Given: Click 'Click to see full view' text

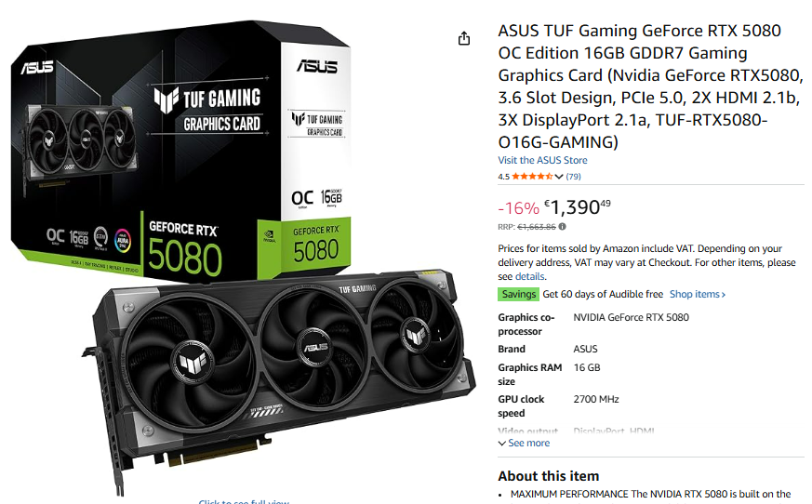Looking at the screenshot, I should pyautogui.click(x=244, y=501).
